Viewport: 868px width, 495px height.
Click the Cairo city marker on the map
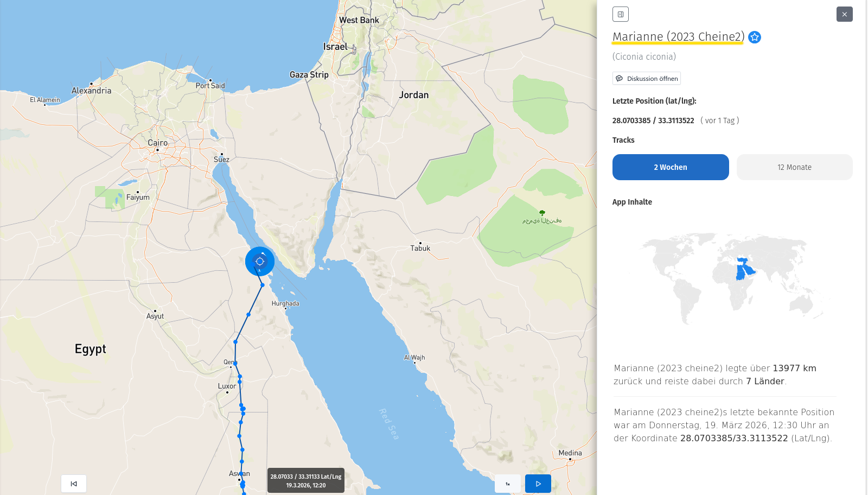(157, 150)
